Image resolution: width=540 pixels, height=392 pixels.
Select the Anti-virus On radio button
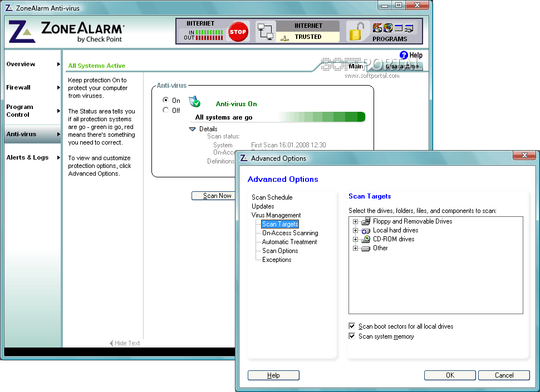[166, 100]
